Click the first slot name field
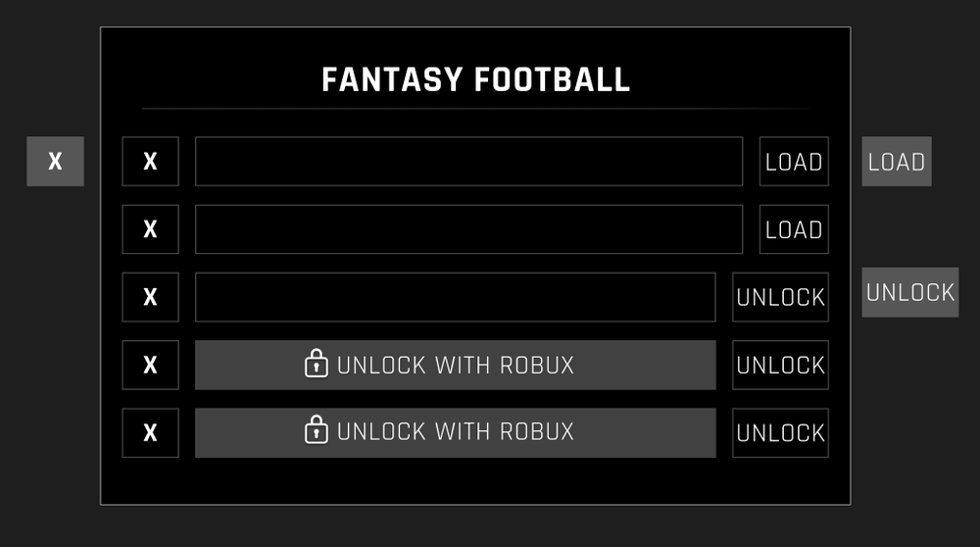The height and width of the screenshot is (547, 980). tap(468, 162)
